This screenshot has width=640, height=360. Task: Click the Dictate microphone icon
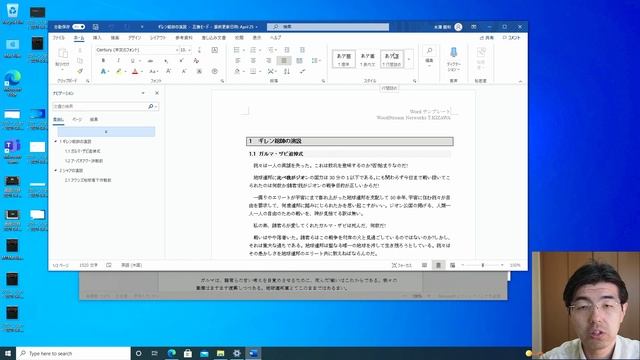tap(453, 52)
